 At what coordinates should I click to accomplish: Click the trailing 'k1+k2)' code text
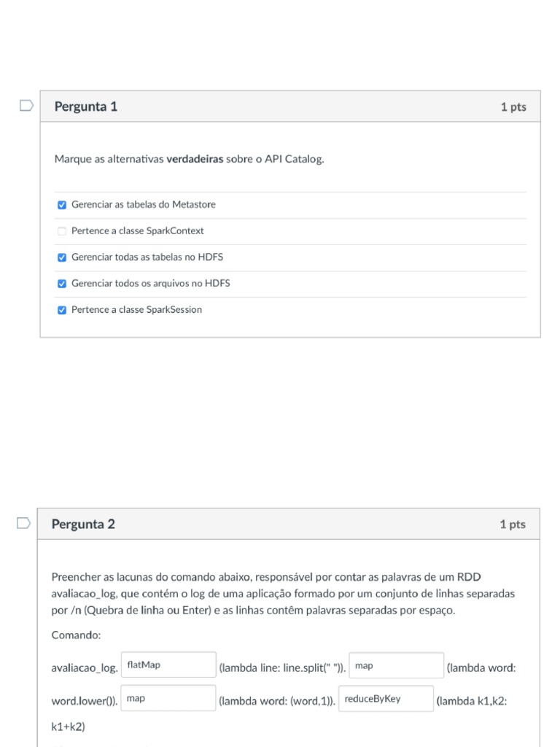pyautogui.click(x=68, y=727)
